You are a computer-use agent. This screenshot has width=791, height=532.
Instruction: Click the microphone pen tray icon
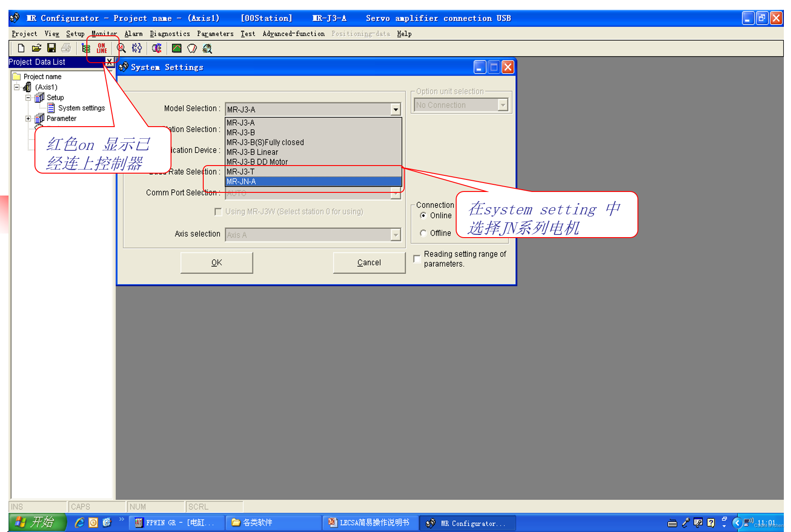tap(685, 522)
